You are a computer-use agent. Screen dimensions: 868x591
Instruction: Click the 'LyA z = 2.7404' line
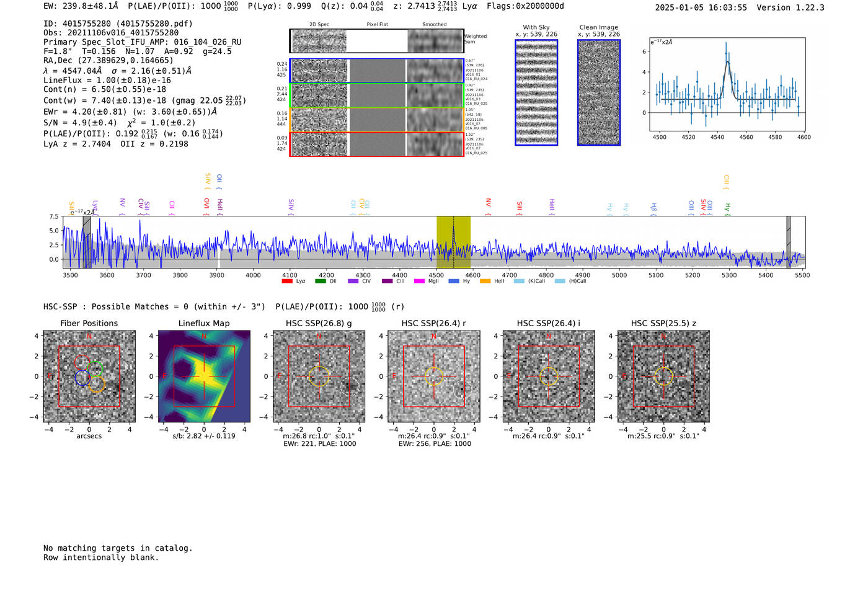116,144
